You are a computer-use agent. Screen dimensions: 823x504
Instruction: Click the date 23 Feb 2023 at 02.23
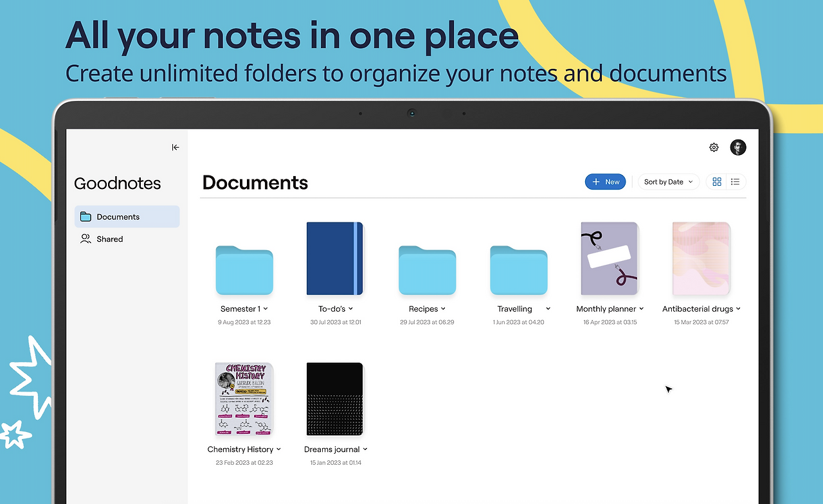[244, 463]
